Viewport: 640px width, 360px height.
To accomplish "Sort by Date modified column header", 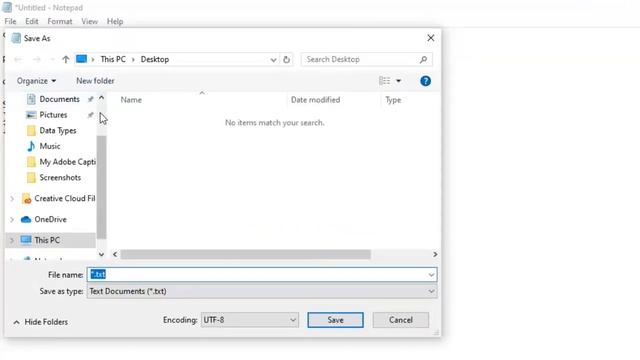I will (315, 100).
